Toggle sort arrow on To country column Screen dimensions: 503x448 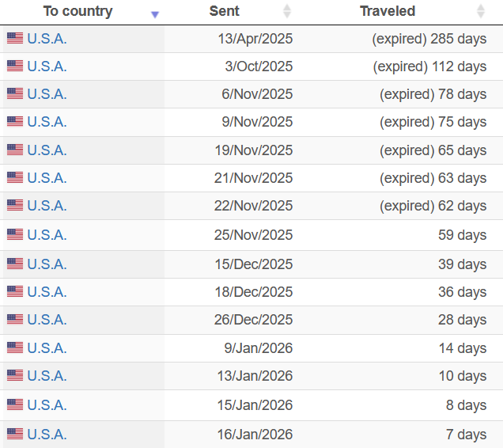point(155,13)
